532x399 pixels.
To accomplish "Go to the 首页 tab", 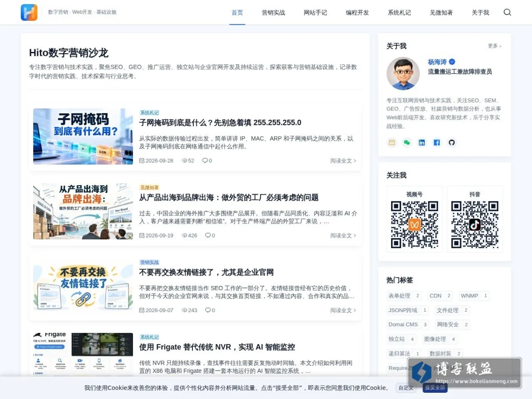I will coord(237,12).
